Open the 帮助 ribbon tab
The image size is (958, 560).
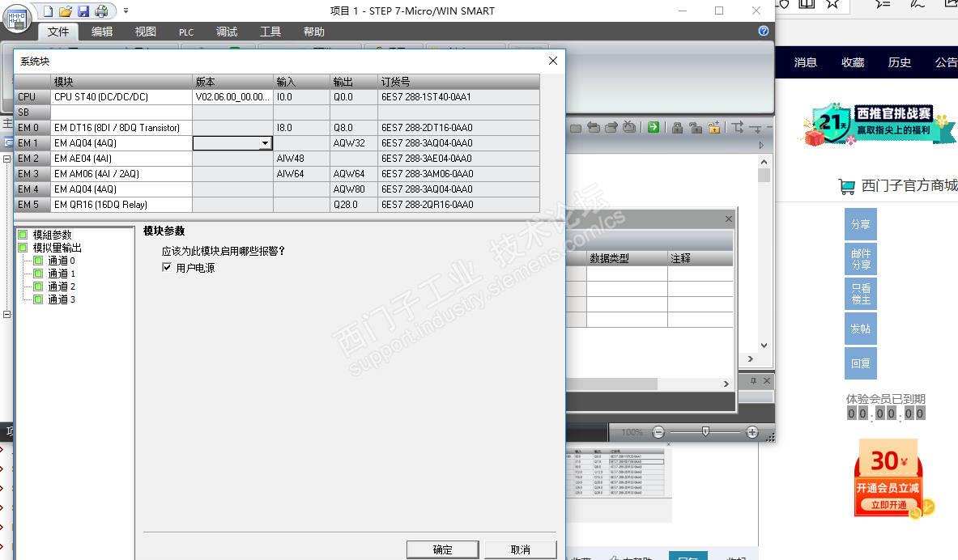coord(314,32)
